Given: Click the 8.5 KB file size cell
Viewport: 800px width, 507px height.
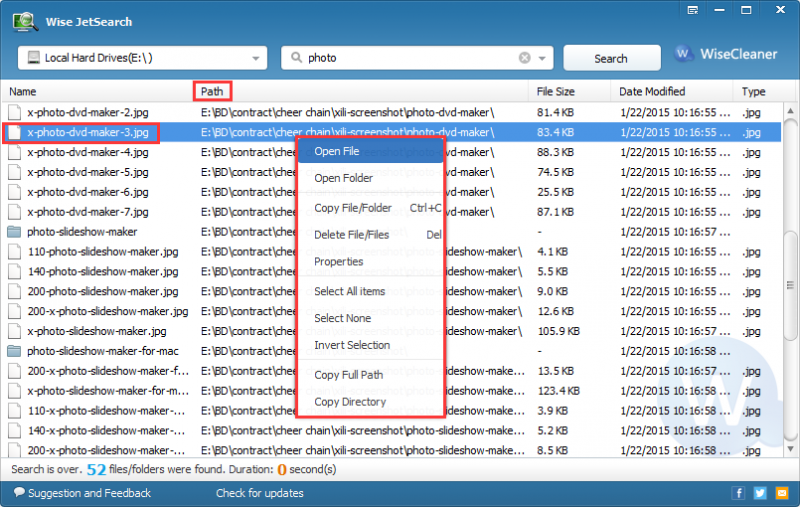Looking at the screenshot, I should pos(553,451).
